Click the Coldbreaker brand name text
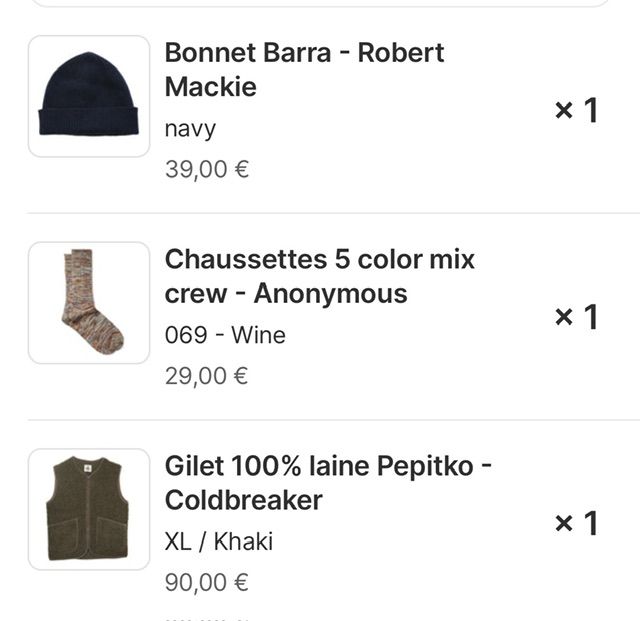Viewport: 640px width, 621px height. click(x=243, y=500)
